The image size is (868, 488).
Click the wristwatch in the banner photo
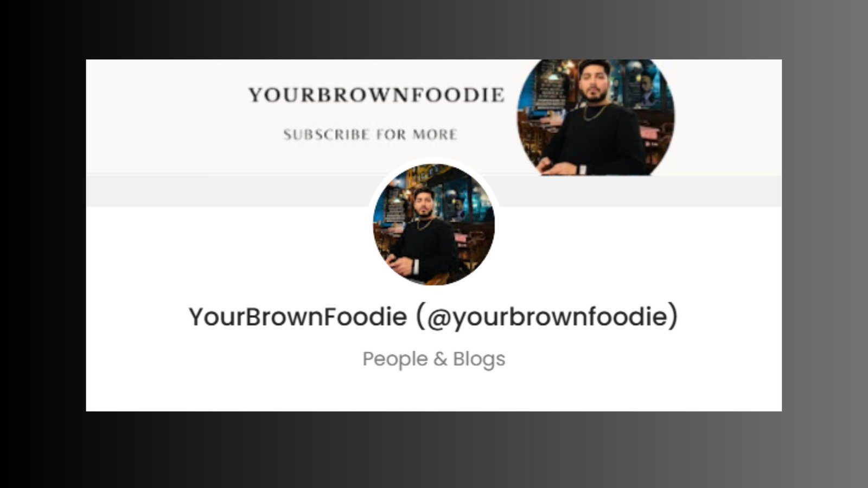click(x=582, y=170)
